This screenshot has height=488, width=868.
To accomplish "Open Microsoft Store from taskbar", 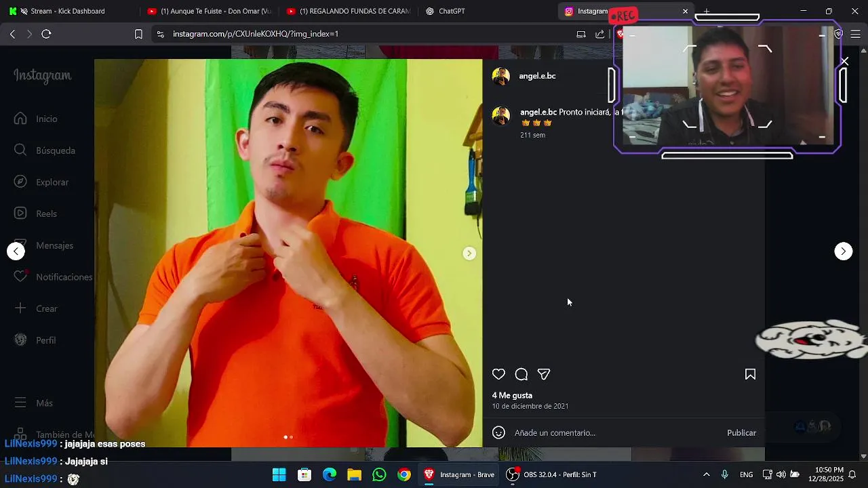I will click(x=304, y=474).
